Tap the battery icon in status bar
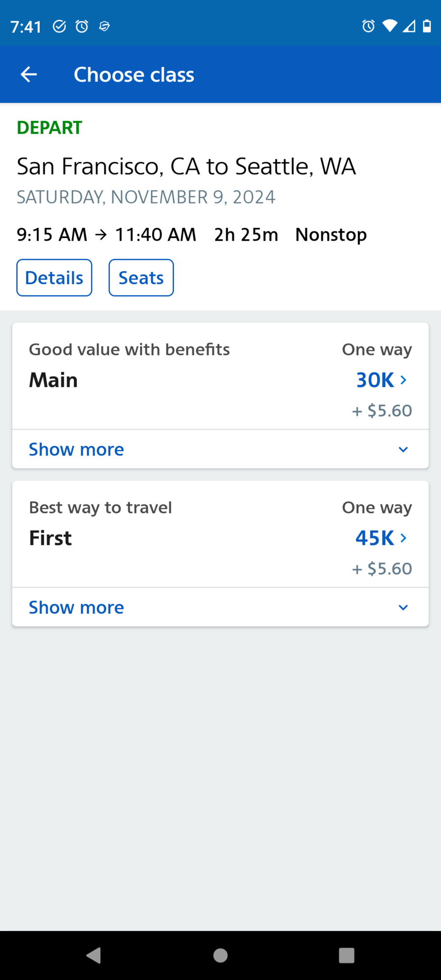 click(x=427, y=26)
